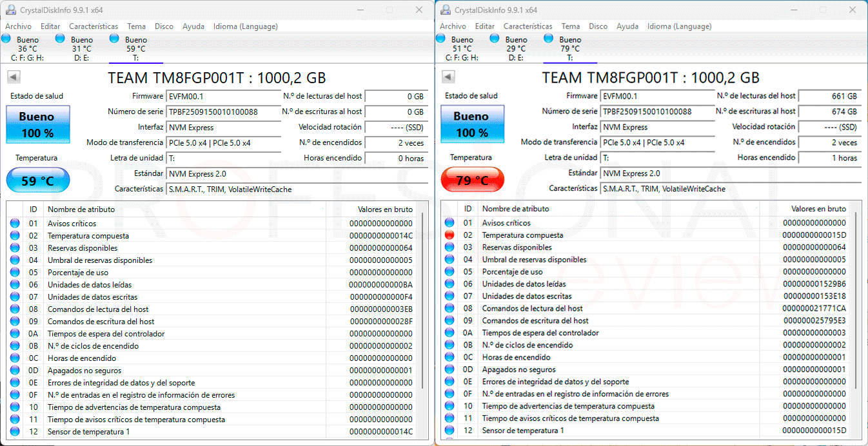
Task: Click Estándar NVM Express 2.0 field, left window
Action: pos(297,173)
